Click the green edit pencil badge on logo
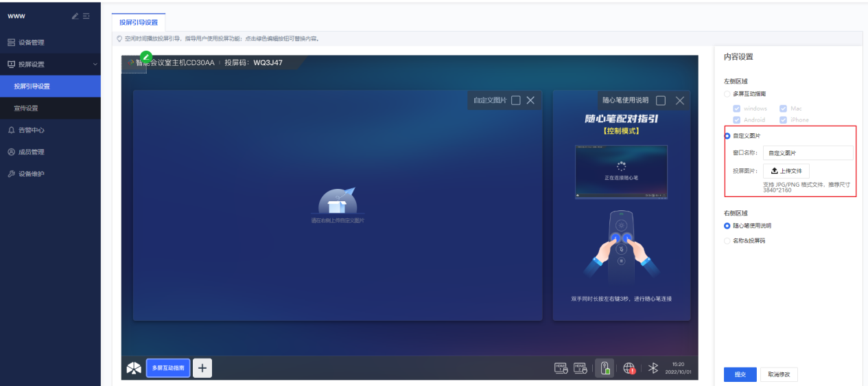Screen dimensions: 868x386 (x=146, y=57)
